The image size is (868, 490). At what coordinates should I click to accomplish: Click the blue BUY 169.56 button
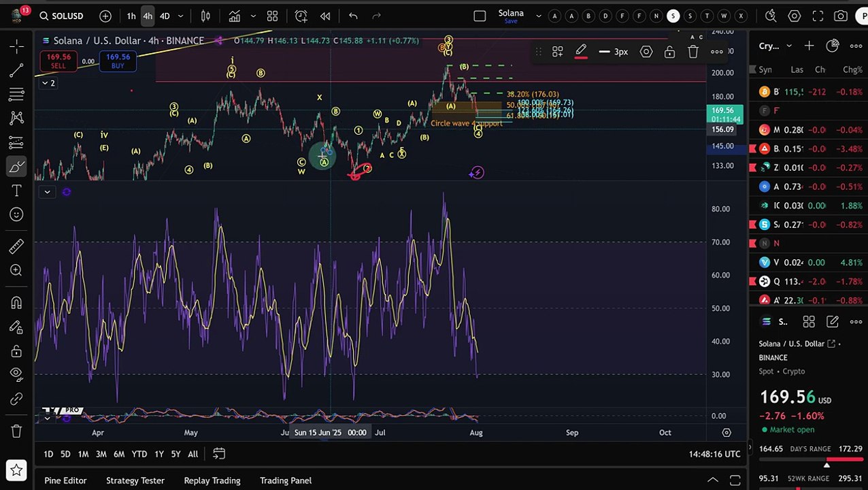click(118, 61)
